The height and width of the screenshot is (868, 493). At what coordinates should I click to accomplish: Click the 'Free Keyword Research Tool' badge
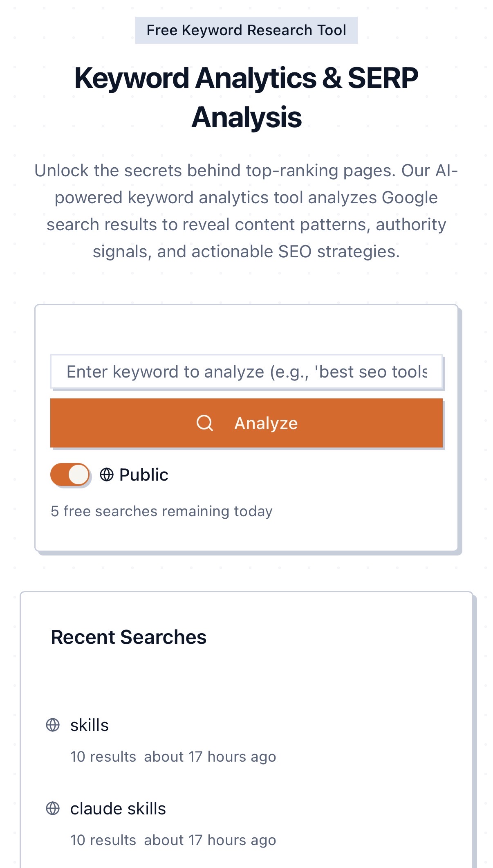pos(246,30)
